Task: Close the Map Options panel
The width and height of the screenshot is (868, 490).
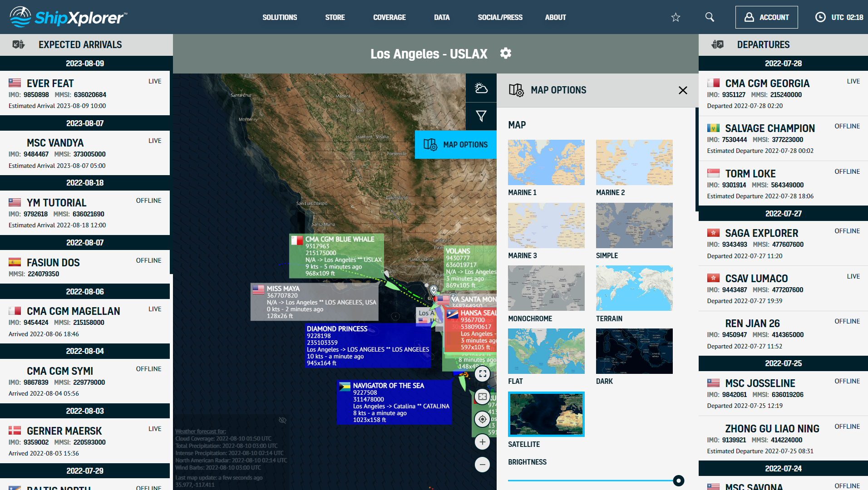Action: [x=682, y=90]
